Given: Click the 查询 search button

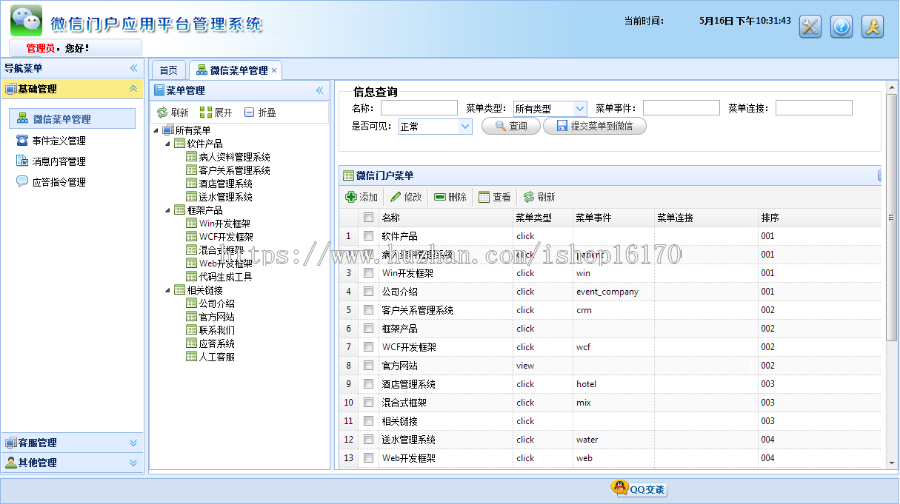Looking at the screenshot, I should click(511, 126).
